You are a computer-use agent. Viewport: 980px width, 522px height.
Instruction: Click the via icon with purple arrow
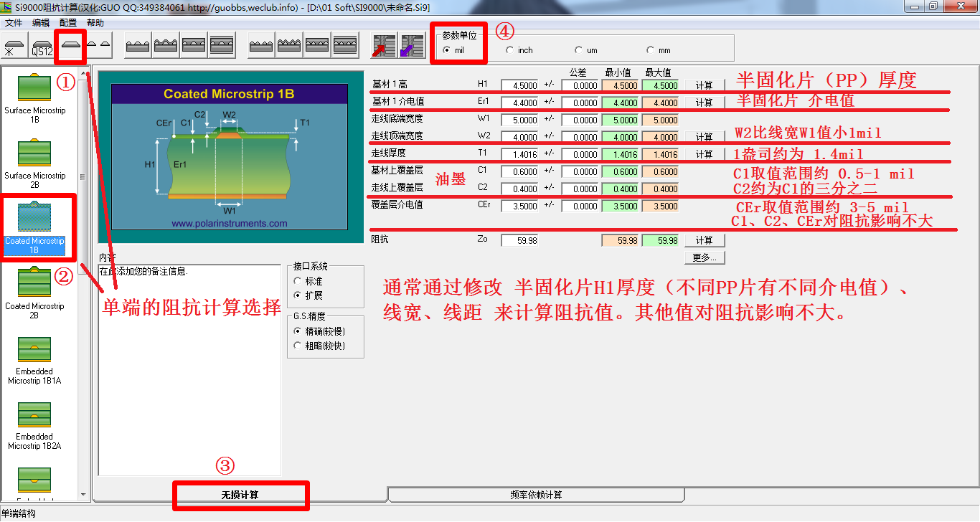pyautogui.click(x=413, y=45)
